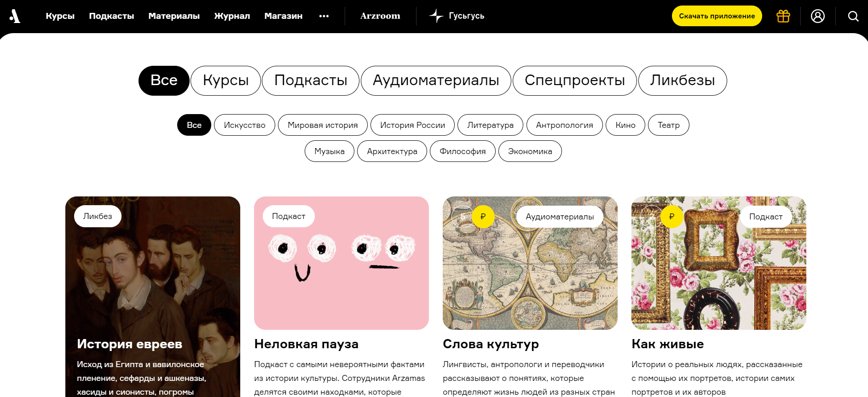Viewport: 868px width, 397px height.
Task: Select the small Все topic filter
Action: (x=194, y=125)
